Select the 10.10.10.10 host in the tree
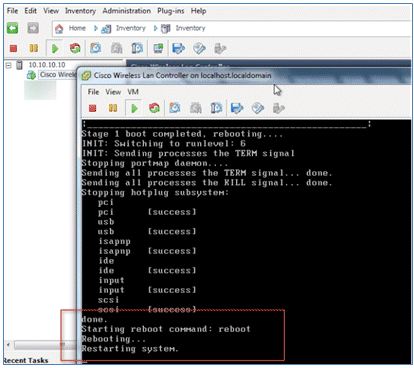414x368 pixels. tap(47, 65)
